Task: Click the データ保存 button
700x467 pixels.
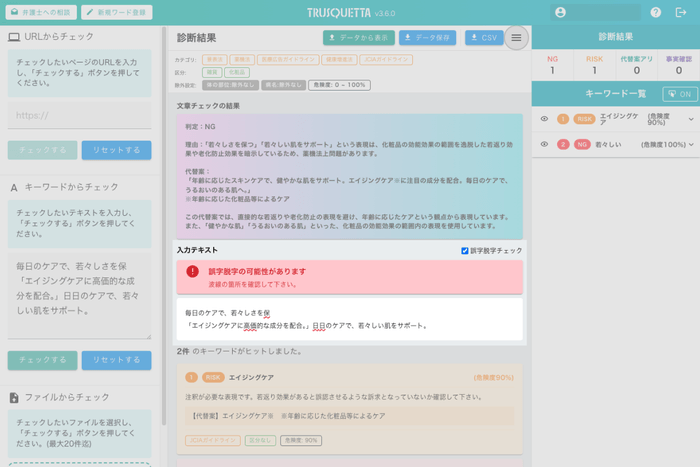Action: (x=427, y=38)
